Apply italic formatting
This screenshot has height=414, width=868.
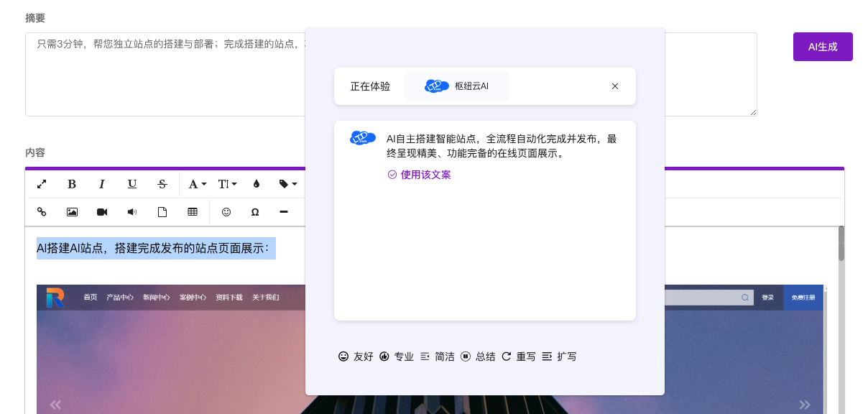click(102, 184)
